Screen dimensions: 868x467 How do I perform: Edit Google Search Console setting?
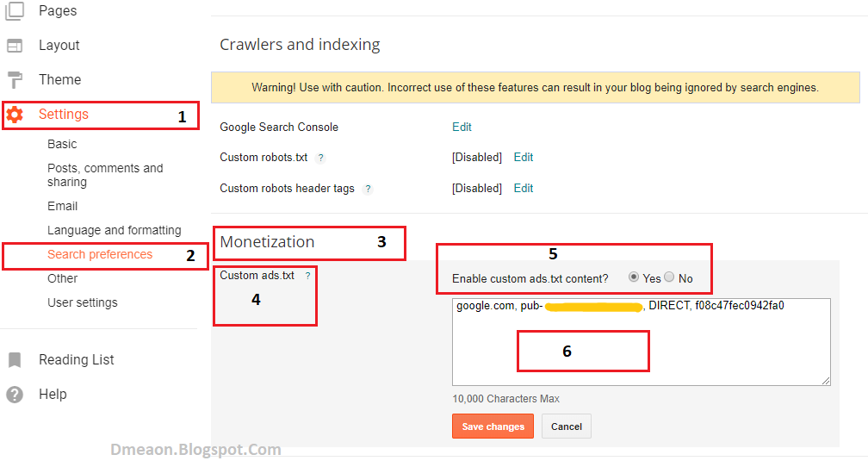(462, 127)
